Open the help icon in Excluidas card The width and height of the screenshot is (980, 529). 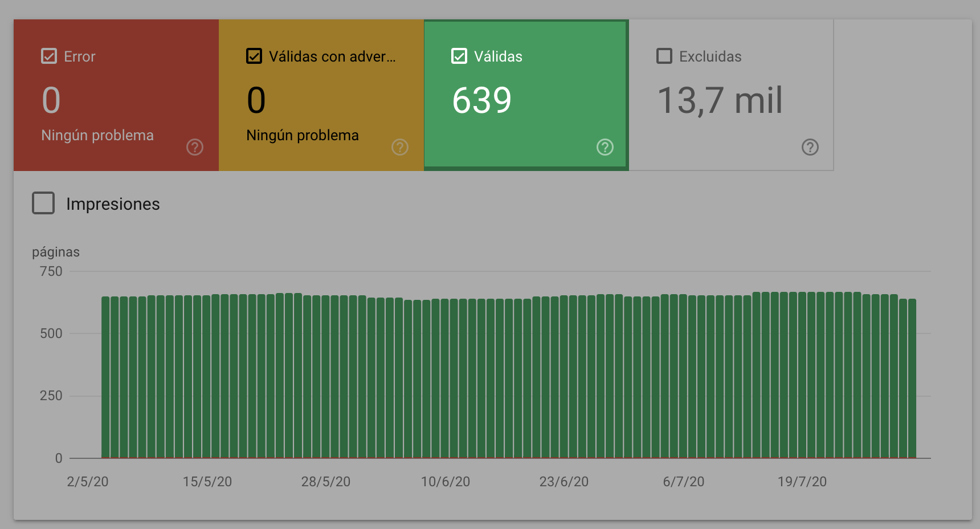click(x=810, y=147)
